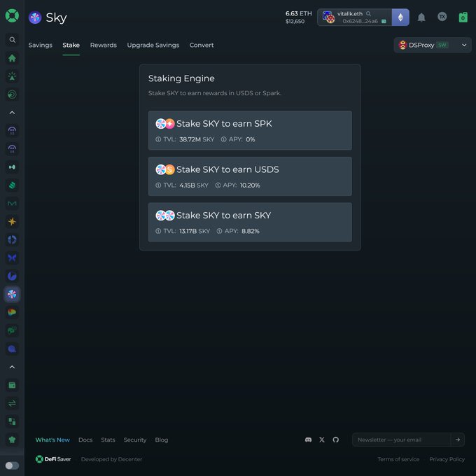Open the Maker M icon in sidebar
Viewport: 476px width, 476px height.
pyautogui.click(x=12, y=204)
